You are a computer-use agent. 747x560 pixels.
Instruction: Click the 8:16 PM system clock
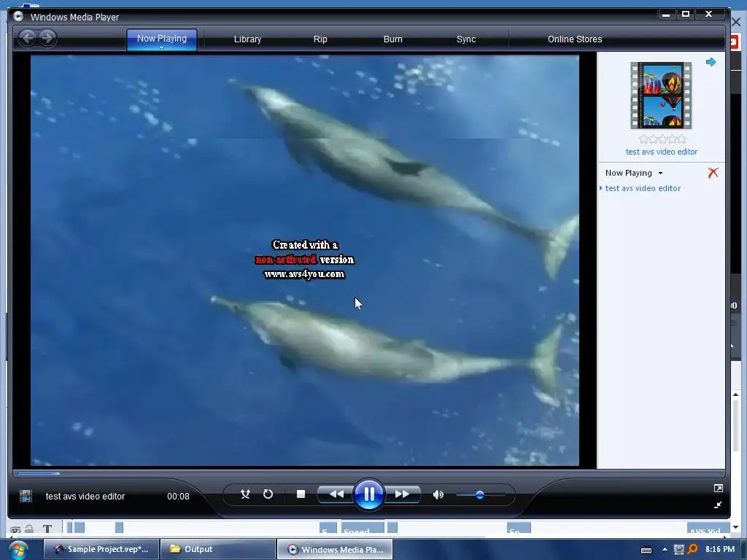click(x=720, y=549)
